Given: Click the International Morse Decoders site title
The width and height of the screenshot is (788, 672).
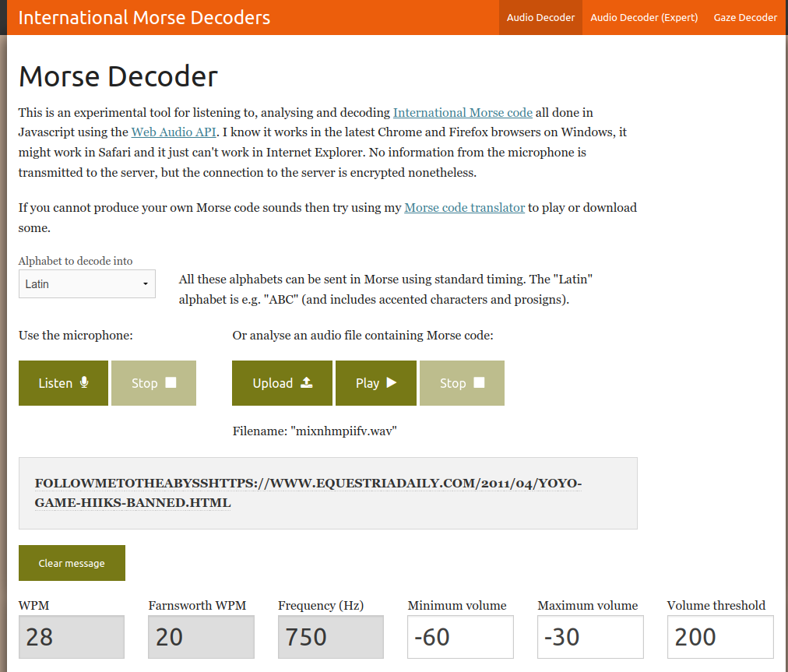Looking at the screenshot, I should [x=144, y=17].
